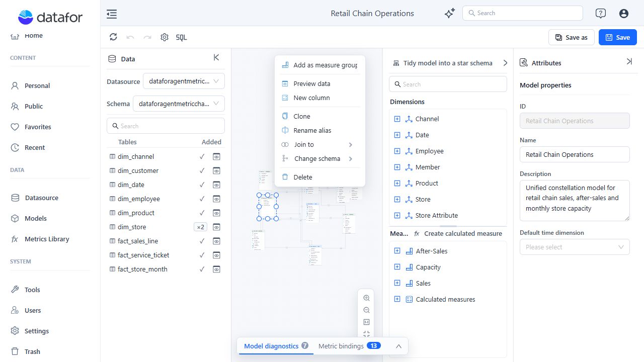The width and height of the screenshot is (644, 362).
Task: Open the help question mark icon
Action: pos(600,14)
